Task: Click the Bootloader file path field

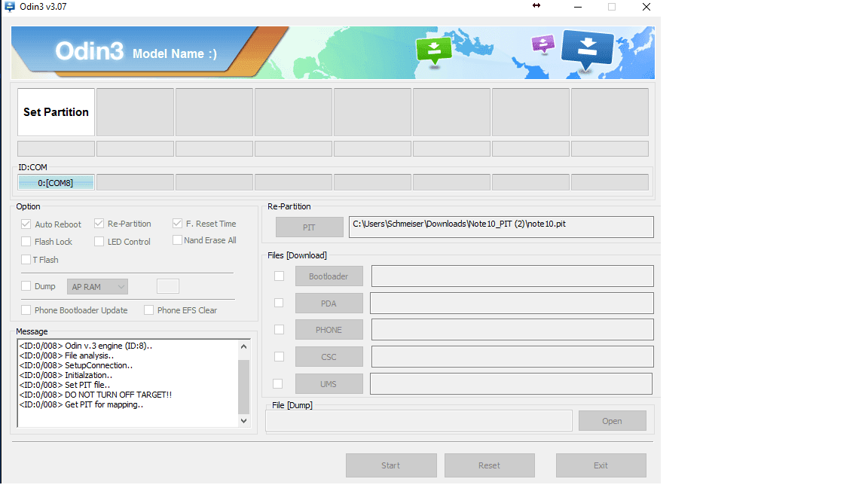Action: pyautogui.click(x=512, y=276)
